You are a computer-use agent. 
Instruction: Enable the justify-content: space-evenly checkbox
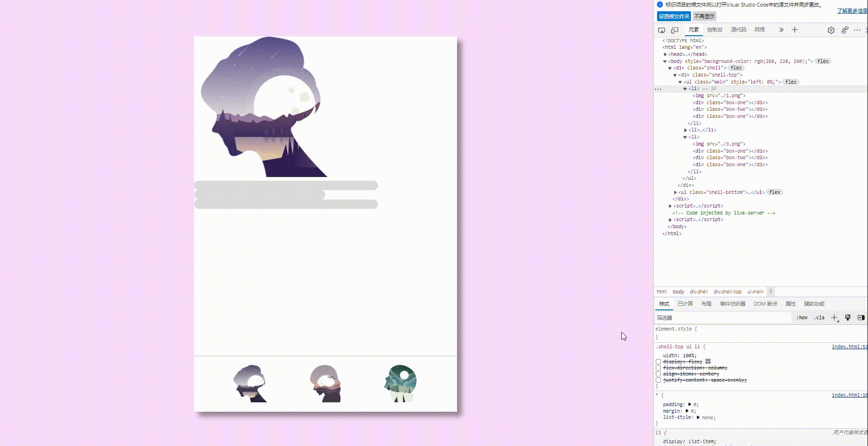click(x=659, y=380)
